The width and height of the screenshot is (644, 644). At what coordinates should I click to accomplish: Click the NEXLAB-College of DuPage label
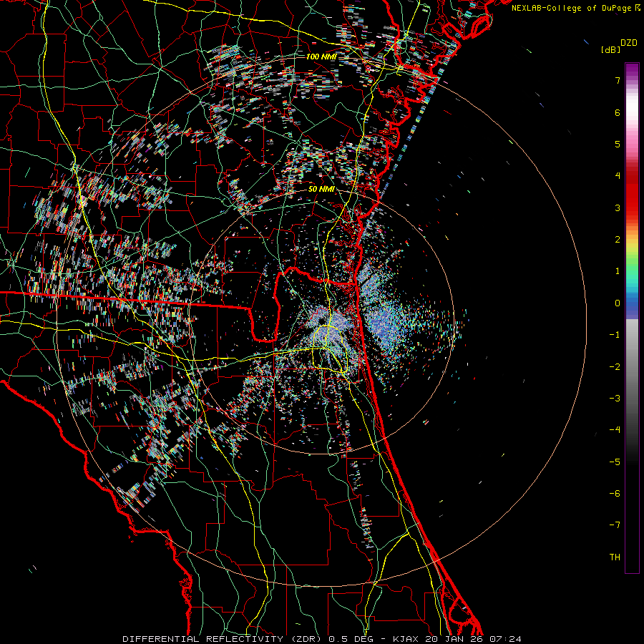pyautogui.click(x=572, y=8)
